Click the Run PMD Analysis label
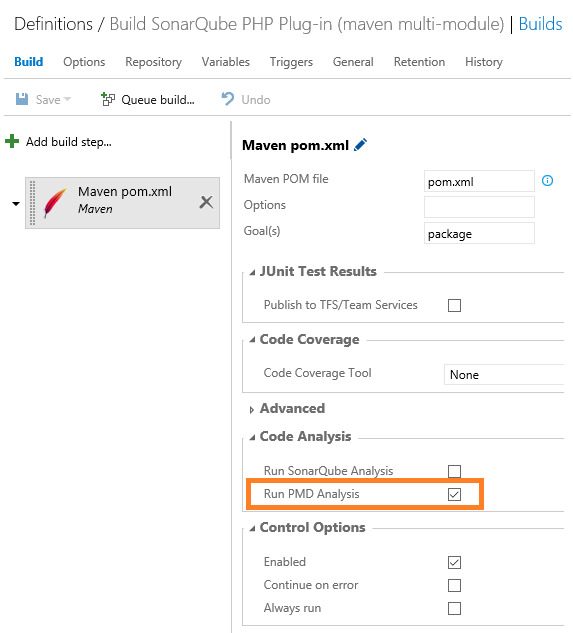 (x=311, y=494)
